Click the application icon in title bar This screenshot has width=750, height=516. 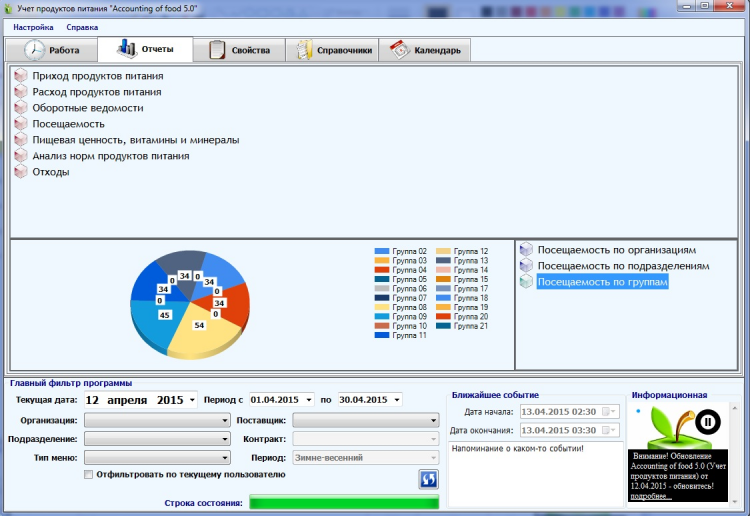click(8, 8)
